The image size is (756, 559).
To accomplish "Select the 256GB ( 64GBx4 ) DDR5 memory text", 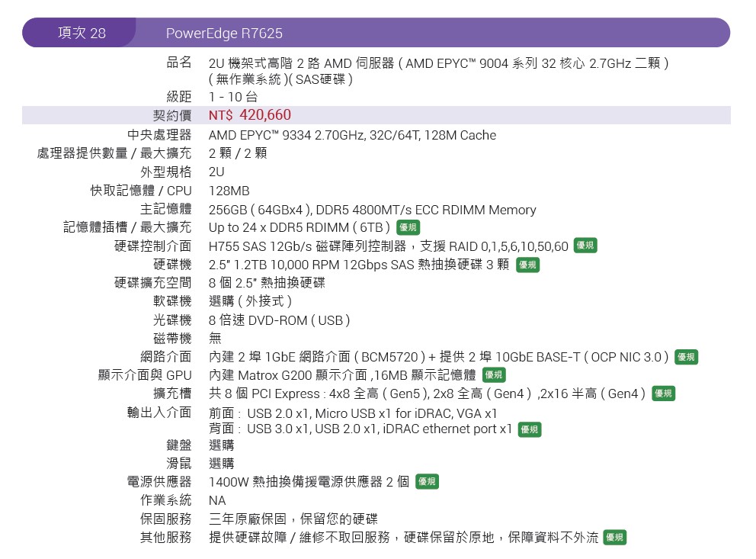I will point(372,210).
